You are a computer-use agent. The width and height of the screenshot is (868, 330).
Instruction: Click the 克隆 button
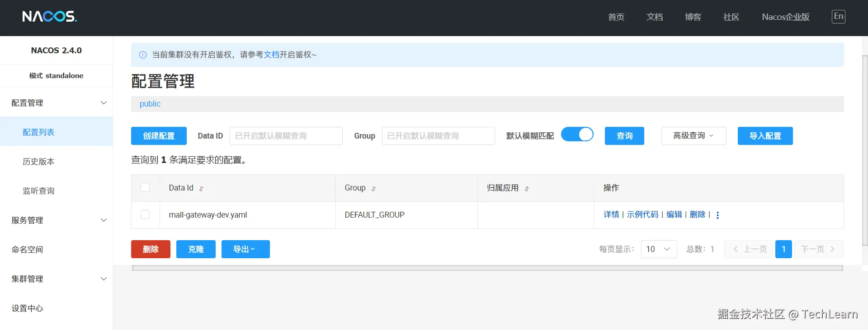196,249
